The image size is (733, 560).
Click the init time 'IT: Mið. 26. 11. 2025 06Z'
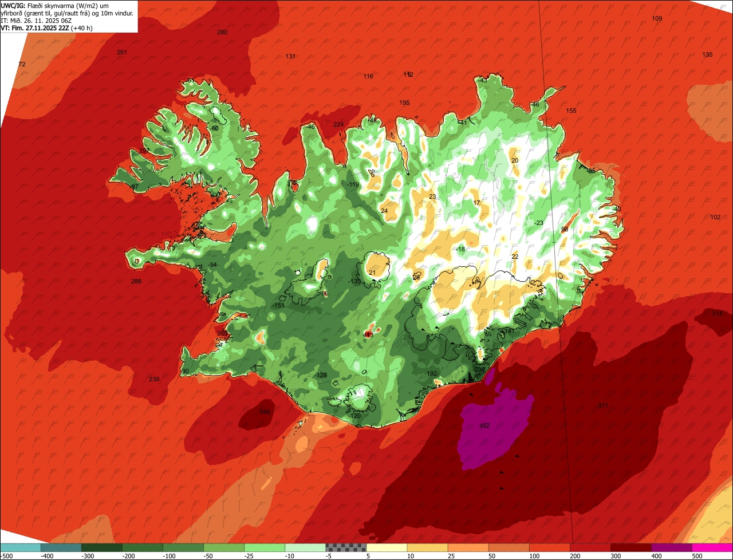click(x=36, y=21)
